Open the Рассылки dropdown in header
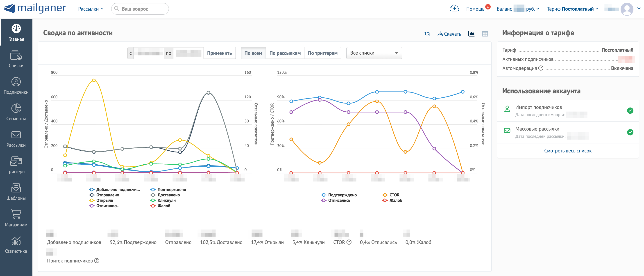The height and width of the screenshot is (276, 644). click(x=91, y=9)
